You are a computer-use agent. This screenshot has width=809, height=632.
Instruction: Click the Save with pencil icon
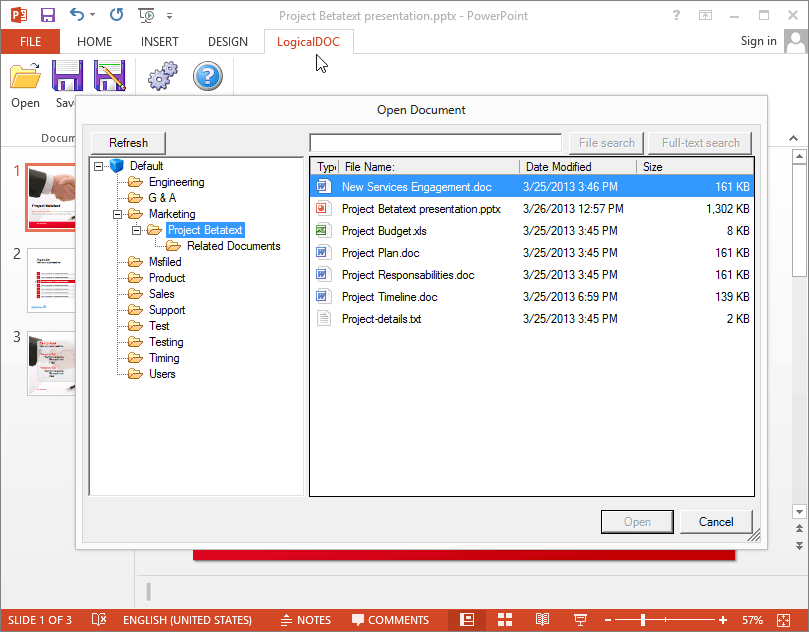click(x=109, y=76)
